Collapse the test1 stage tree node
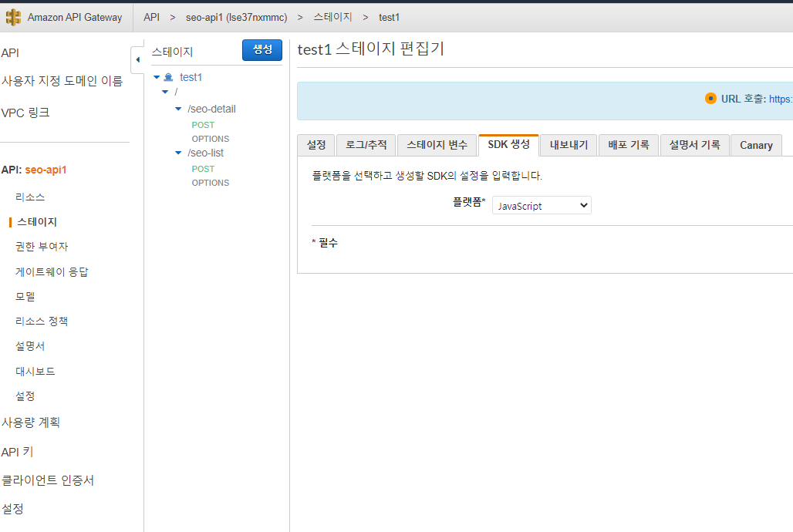Screen dimensions: 793x532 (x=158, y=77)
